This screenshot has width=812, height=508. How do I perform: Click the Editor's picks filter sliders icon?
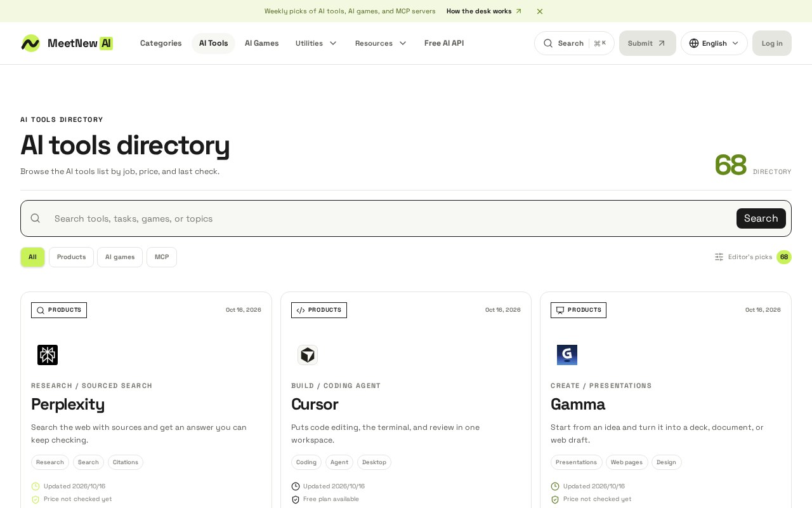tap(719, 257)
